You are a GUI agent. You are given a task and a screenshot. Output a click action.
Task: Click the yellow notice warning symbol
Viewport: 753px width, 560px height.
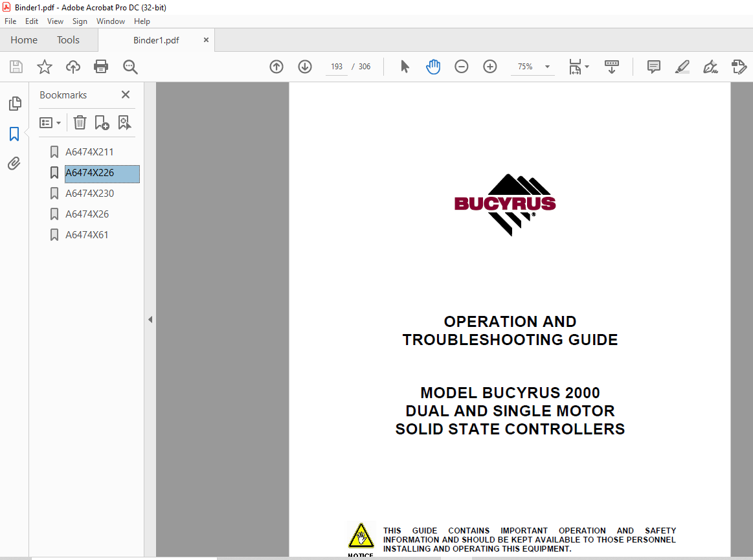pyautogui.click(x=361, y=536)
